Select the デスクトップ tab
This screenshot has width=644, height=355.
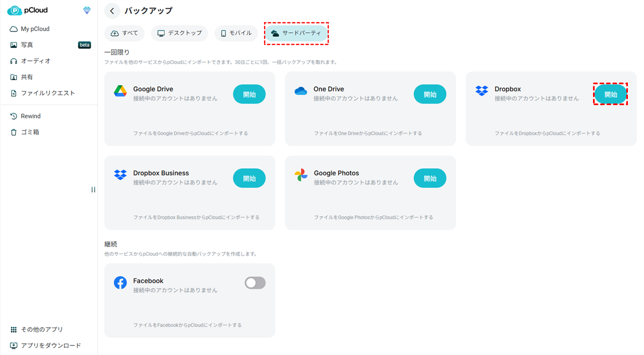(x=179, y=33)
